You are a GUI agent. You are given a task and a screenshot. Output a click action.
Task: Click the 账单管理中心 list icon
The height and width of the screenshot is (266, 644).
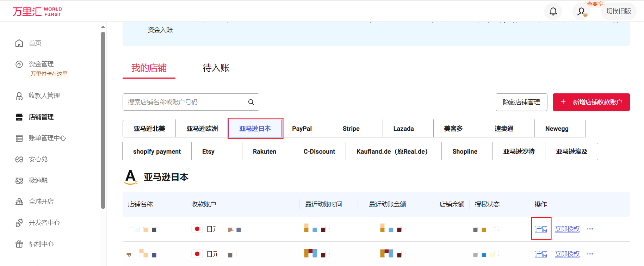point(19,138)
